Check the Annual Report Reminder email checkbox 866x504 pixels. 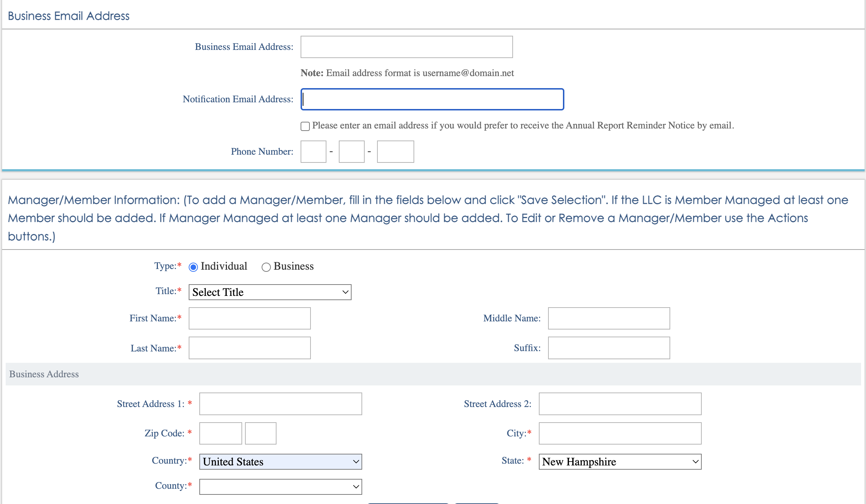pos(305,126)
